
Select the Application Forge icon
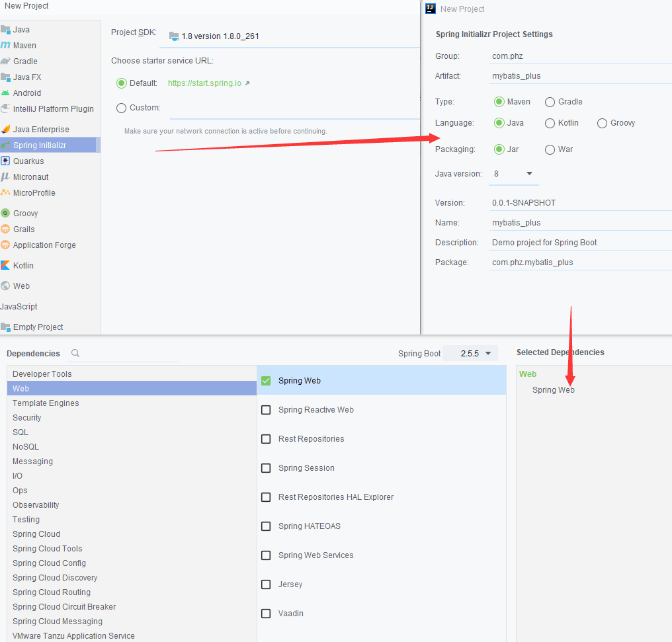(x=5, y=245)
